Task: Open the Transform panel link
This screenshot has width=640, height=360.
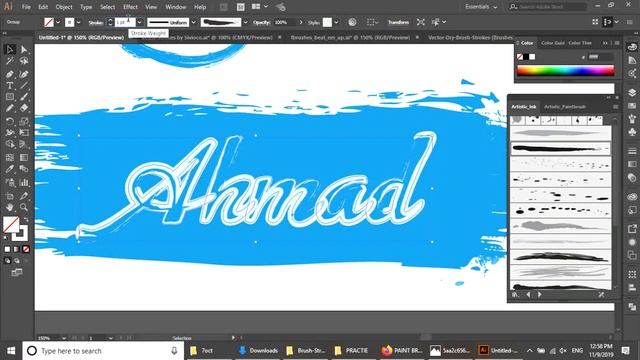Action: [x=398, y=22]
